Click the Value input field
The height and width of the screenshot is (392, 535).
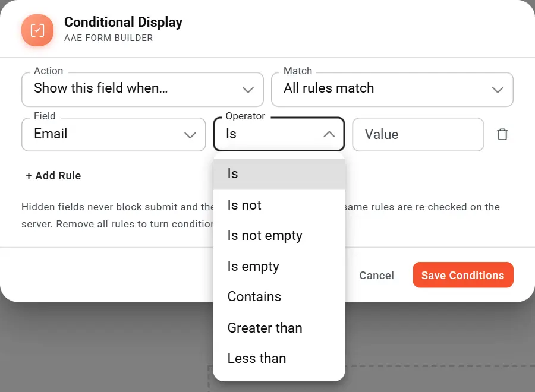(x=418, y=134)
